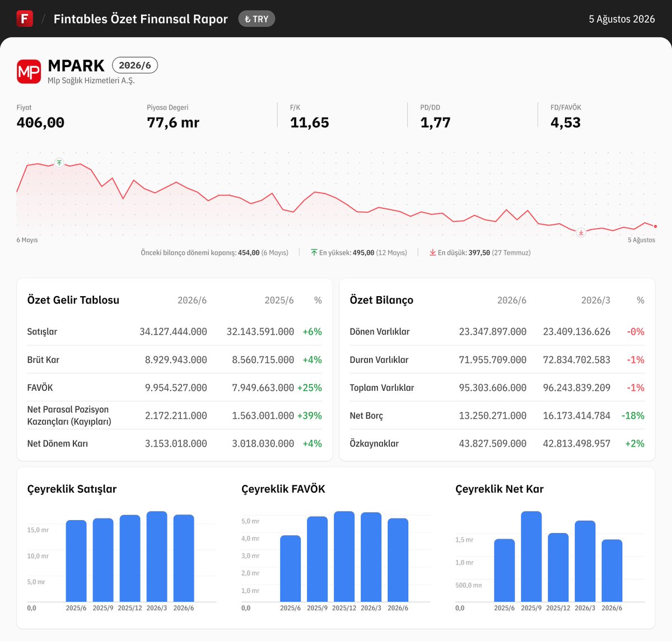Click the red down-arrow icon beside En düşük
This screenshot has height=641, width=672.
(433, 252)
